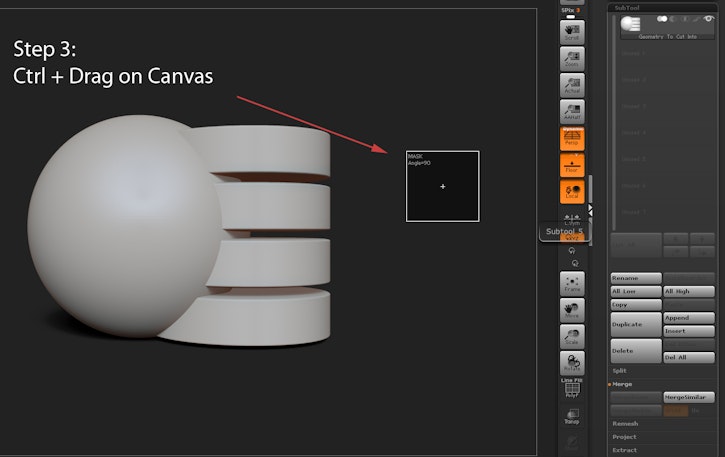
Task: Delete the current subtool
Action: (636, 351)
